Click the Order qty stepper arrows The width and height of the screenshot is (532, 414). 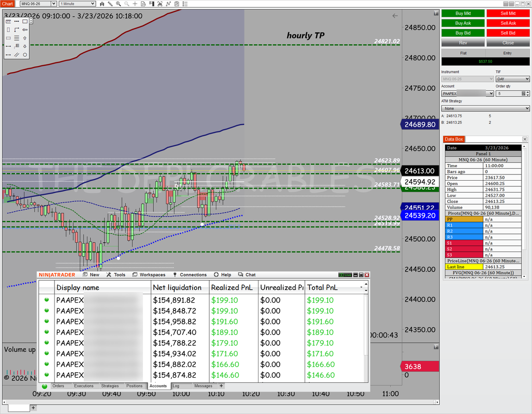528,94
